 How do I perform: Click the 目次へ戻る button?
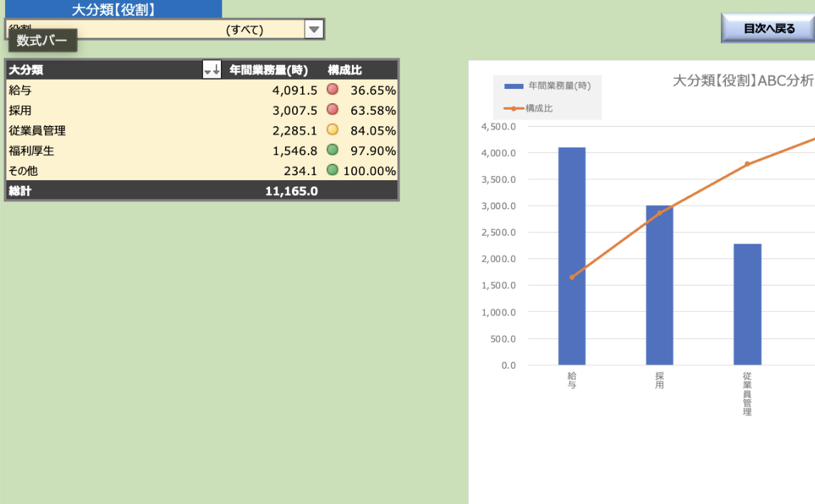pos(769,28)
